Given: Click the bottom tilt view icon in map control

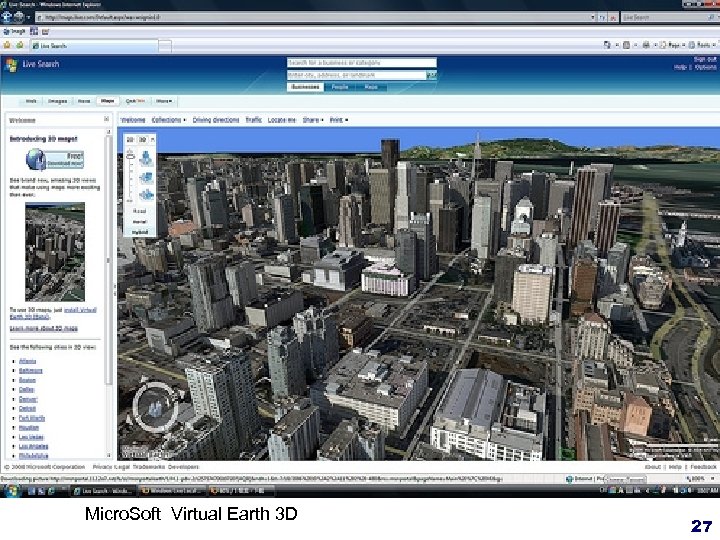Looking at the screenshot, I should (146, 195).
